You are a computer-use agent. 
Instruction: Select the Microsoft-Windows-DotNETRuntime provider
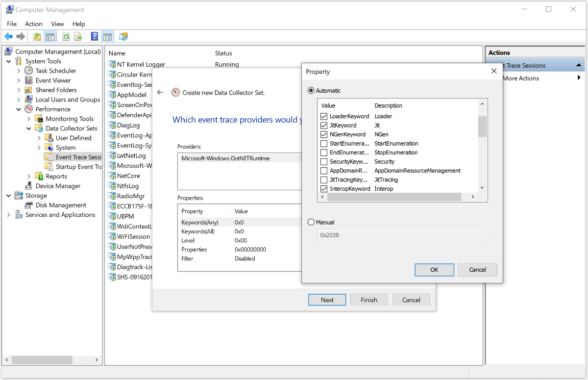(x=225, y=158)
